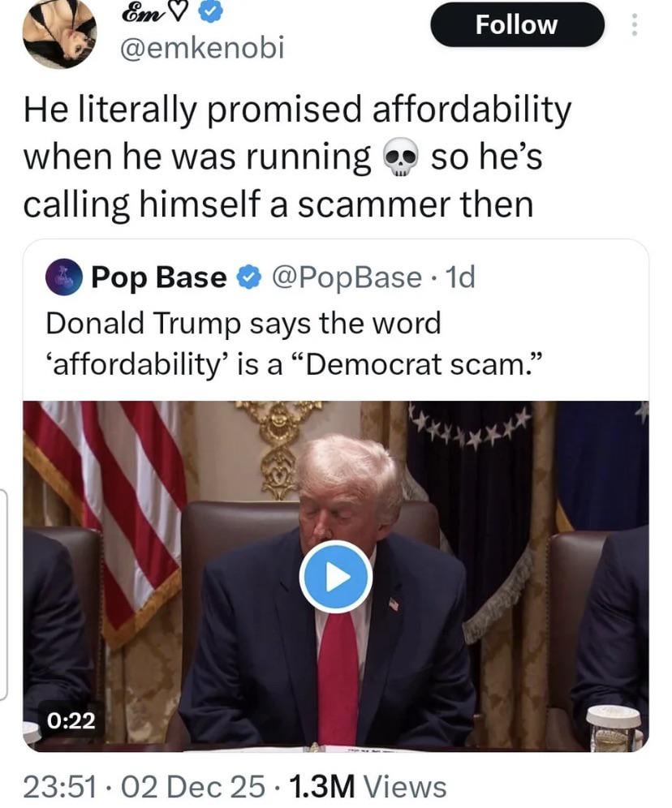This screenshot has height=808, width=672.
Task: Click Pop Base's verified checkmark badge
Action: pos(248,277)
